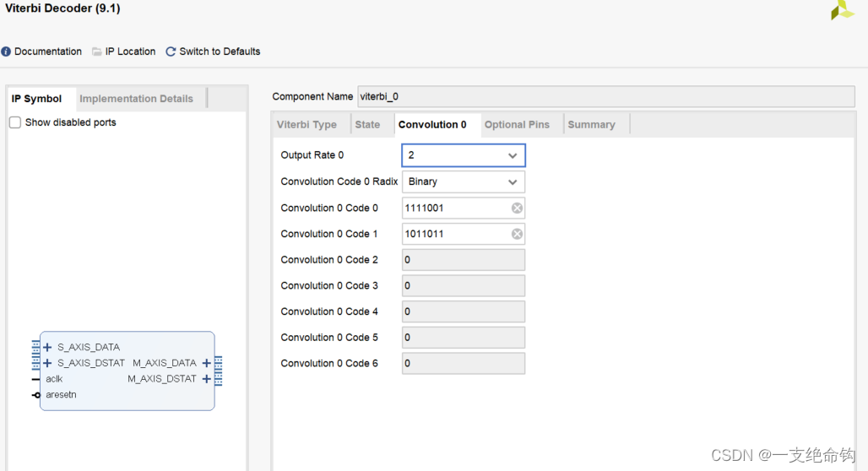Open the Convolution Code 0 Radix dropdown
Screen dimensions: 868x471
(x=464, y=181)
